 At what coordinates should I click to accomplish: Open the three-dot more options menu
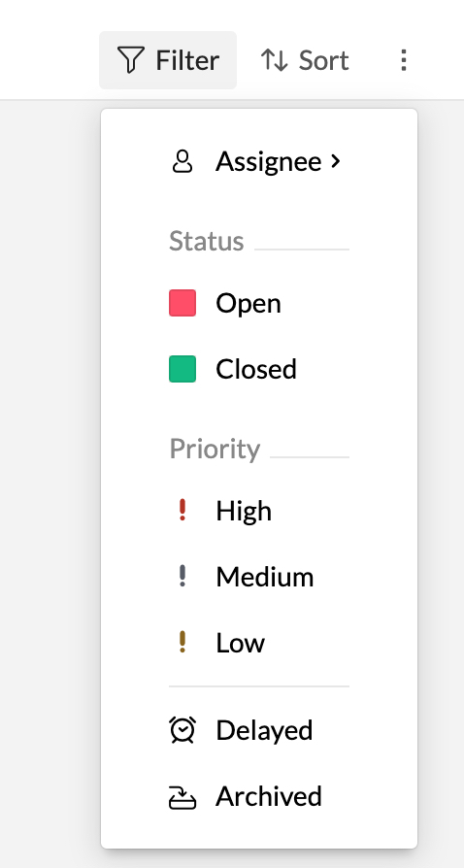pos(404,60)
